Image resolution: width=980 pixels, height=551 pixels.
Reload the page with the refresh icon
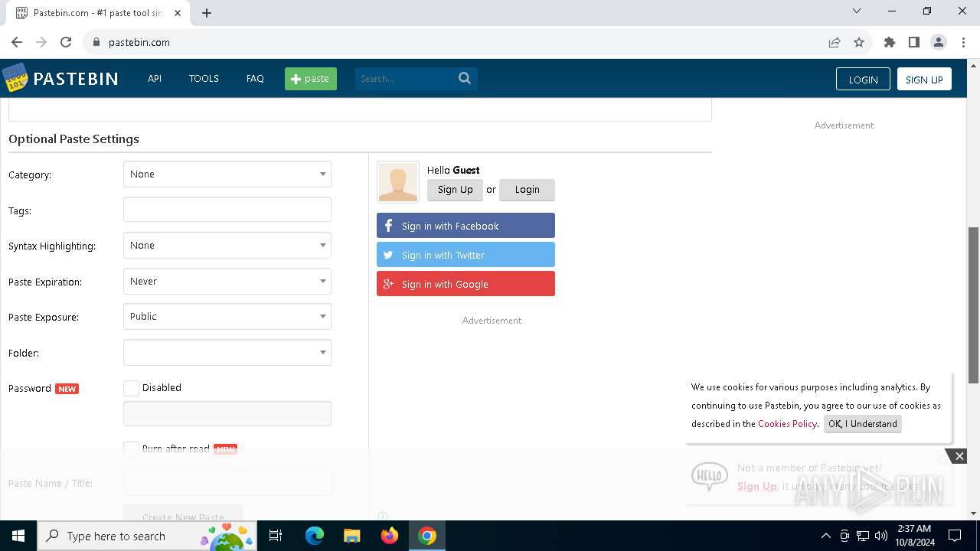[x=66, y=42]
